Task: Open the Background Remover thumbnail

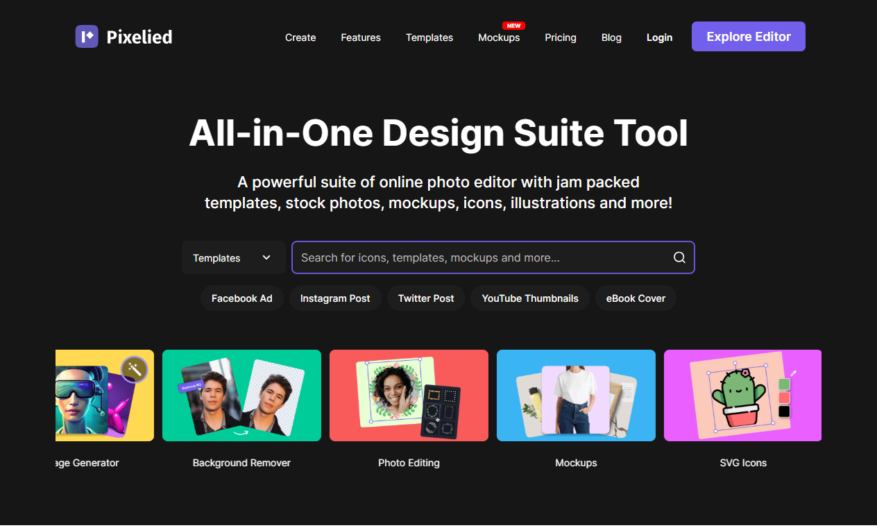Action: [242, 395]
